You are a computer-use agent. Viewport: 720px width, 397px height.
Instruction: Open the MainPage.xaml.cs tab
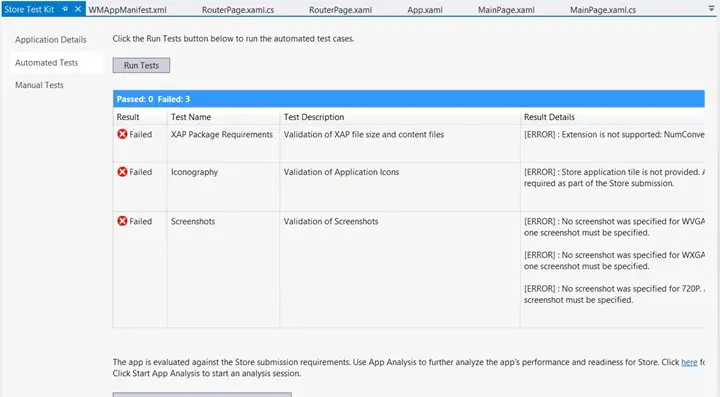603,10
